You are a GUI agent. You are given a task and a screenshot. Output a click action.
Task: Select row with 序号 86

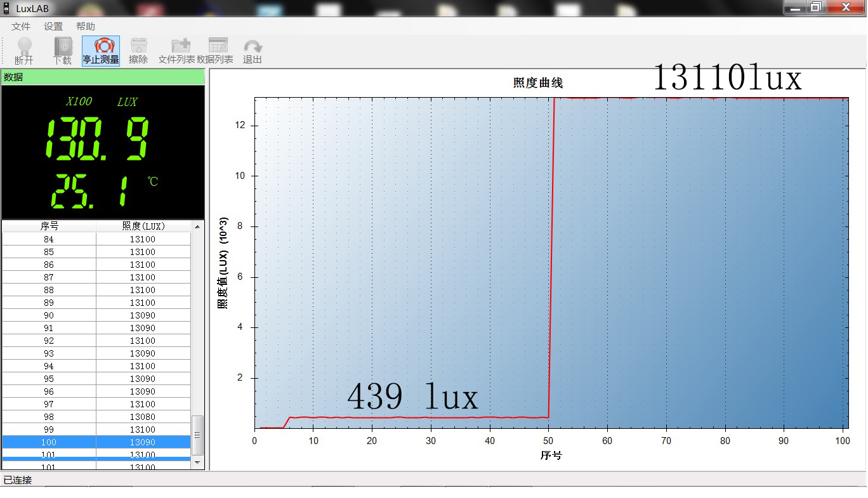96,265
